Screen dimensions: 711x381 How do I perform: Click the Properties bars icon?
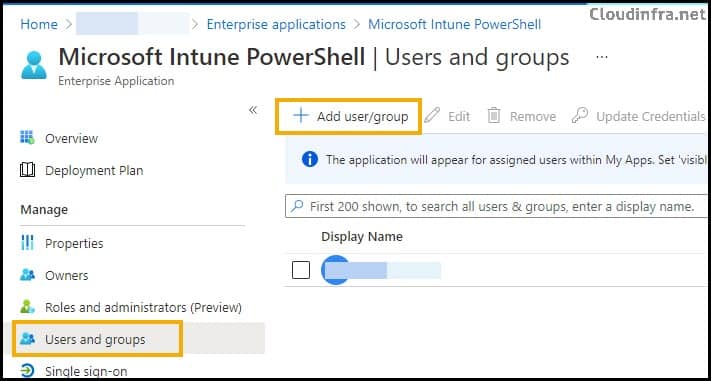click(x=28, y=243)
